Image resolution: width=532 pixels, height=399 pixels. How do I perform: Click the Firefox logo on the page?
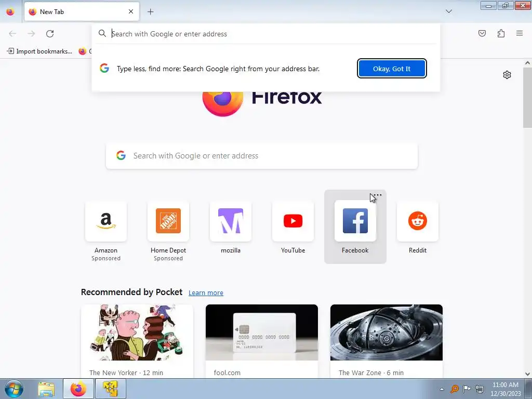click(223, 103)
